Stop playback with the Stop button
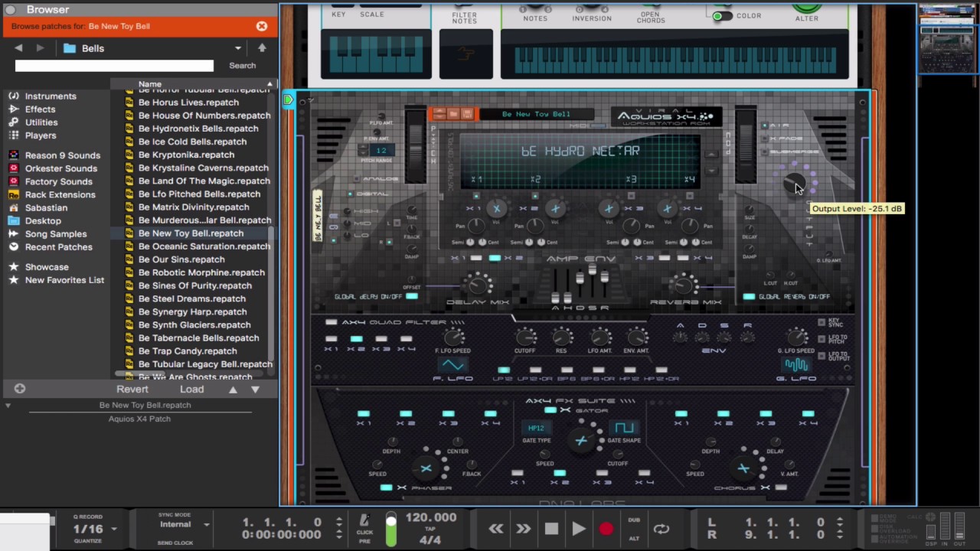This screenshot has height=551, width=980. [551, 528]
